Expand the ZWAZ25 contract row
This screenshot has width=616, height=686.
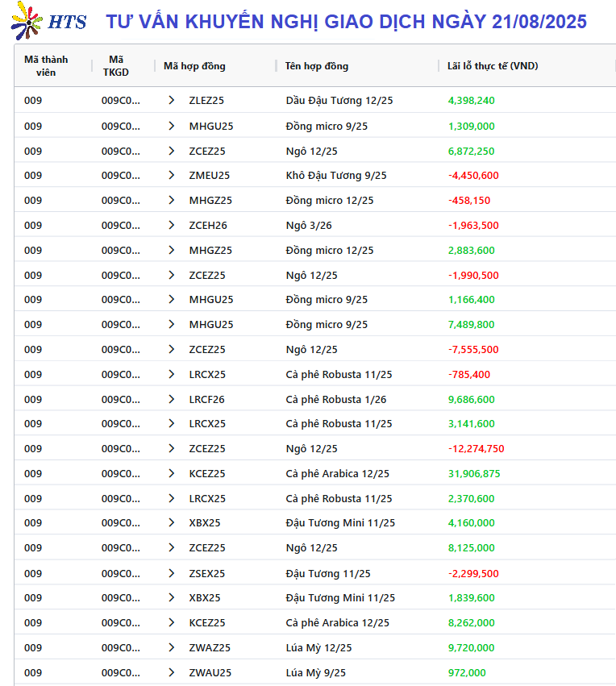click(172, 648)
